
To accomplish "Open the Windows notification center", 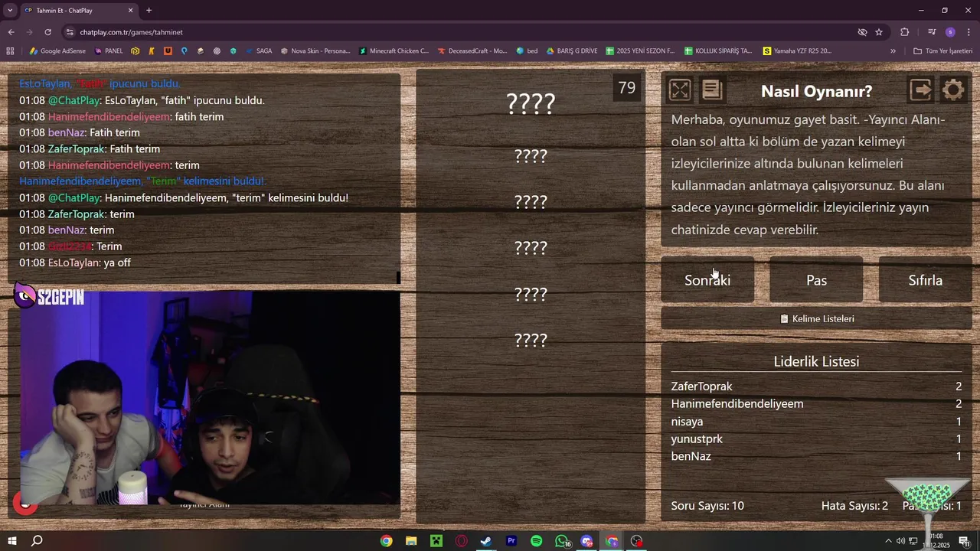I will pyautogui.click(x=964, y=541).
